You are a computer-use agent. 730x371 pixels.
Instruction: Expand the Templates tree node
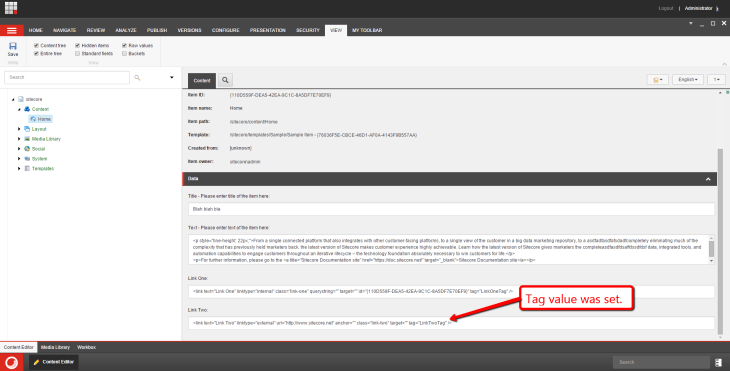pos(20,169)
